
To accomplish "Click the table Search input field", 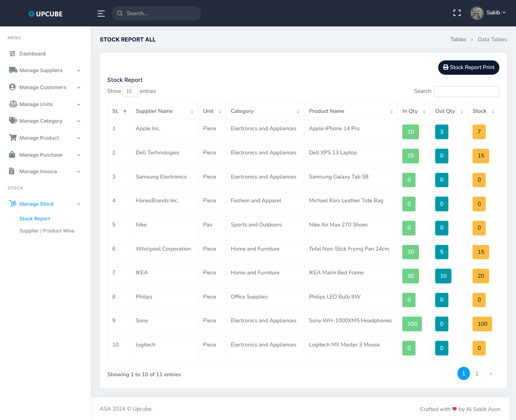I will coord(467,91).
